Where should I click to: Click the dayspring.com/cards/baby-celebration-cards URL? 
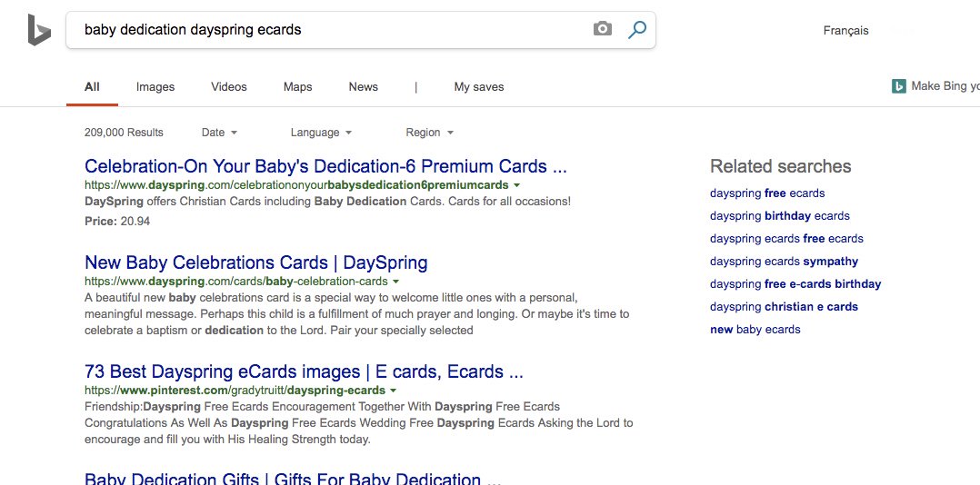coord(236,282)
